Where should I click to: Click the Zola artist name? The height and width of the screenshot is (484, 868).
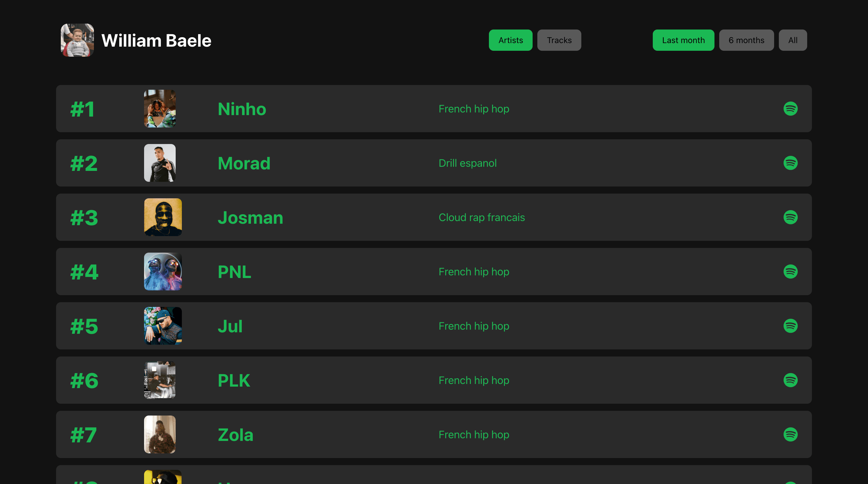(235, 435)
